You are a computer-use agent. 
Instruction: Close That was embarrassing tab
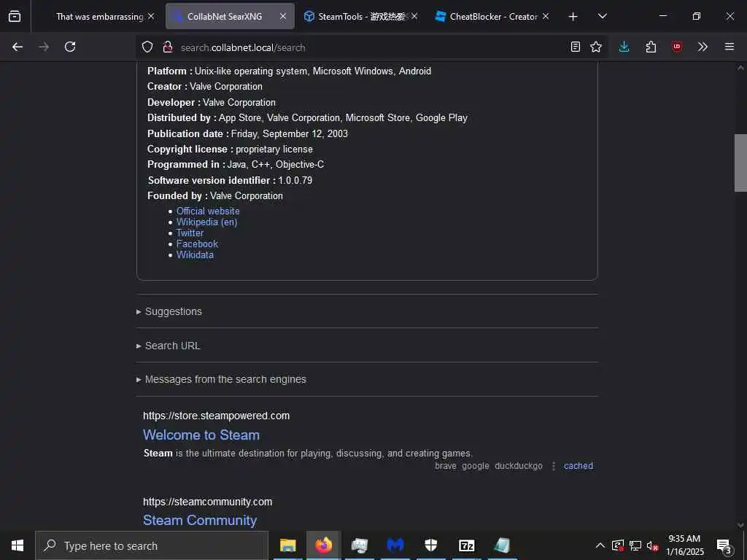(151, 16)
